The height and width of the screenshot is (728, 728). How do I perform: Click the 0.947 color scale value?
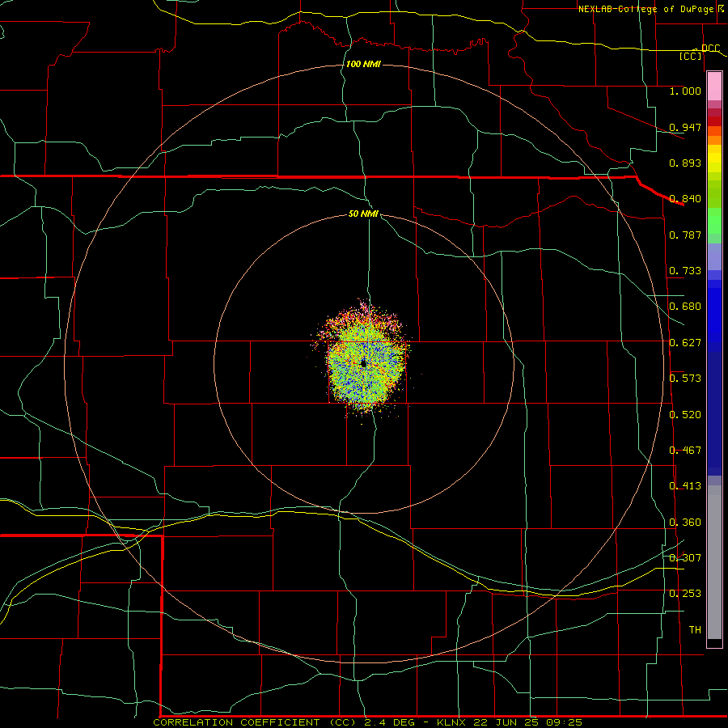tap(685, 127)
